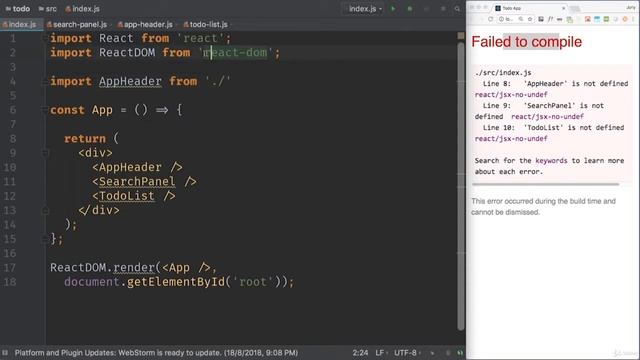640x360 pixels.
Task: Run the index.js configuration with the green play icon
Action: click(x=393, y=9)
